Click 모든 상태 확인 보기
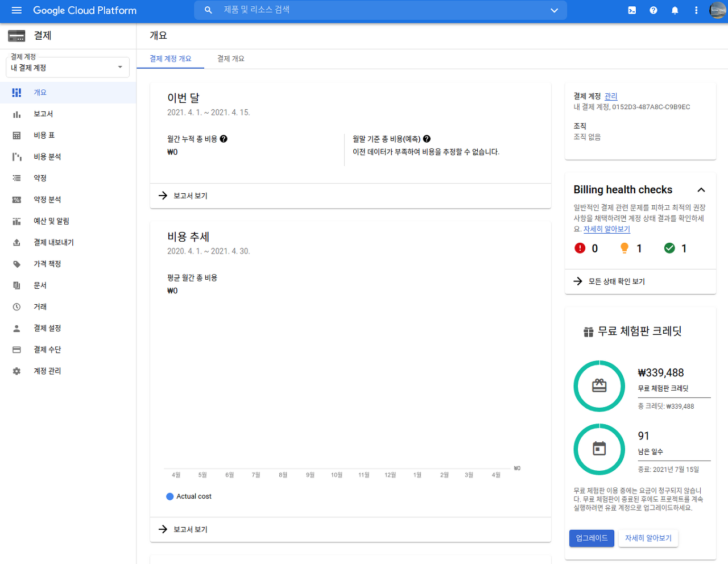This screenshot has height=564, width=728. click(617, 281)
